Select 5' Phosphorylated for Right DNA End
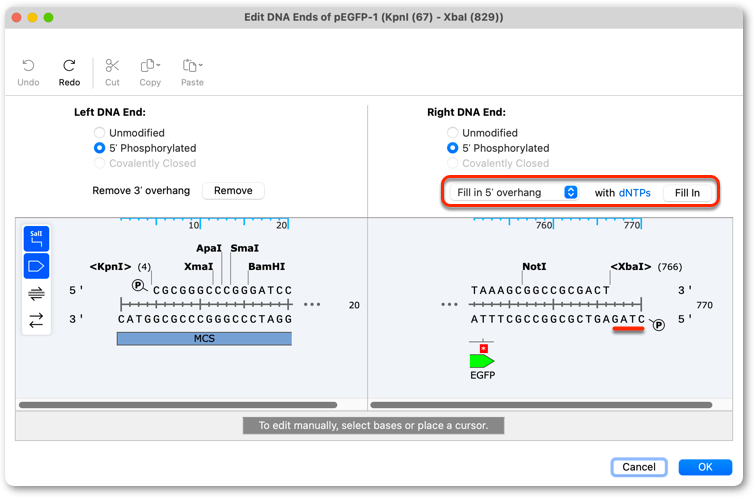 pos(452,148)
